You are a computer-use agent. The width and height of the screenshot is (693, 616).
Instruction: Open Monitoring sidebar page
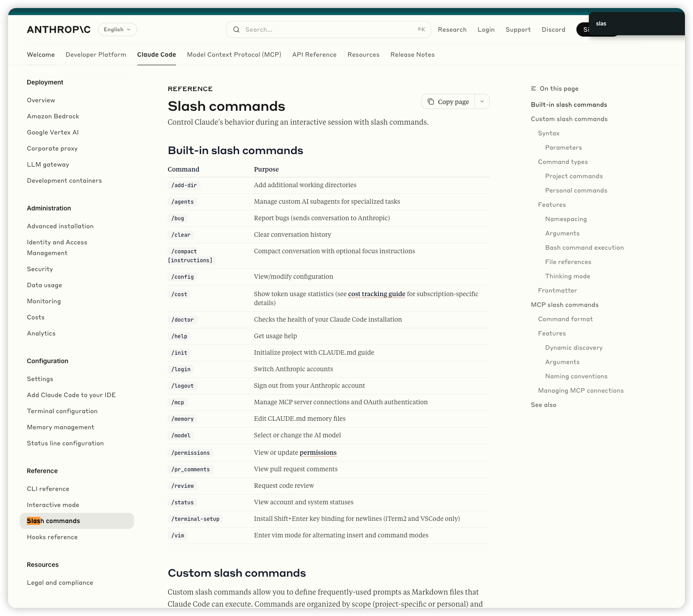(44, 301)
